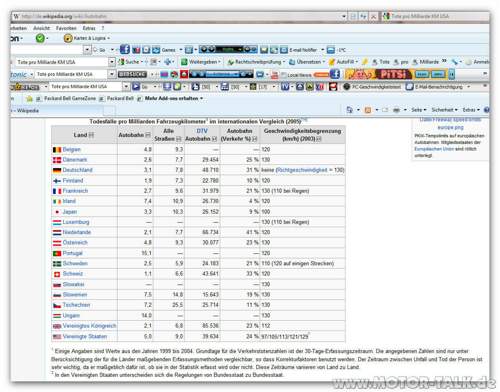The width and height of the screenshot is (500, 392).
Task: Click into the Wikipedia address bar
Action: point(178,16)
